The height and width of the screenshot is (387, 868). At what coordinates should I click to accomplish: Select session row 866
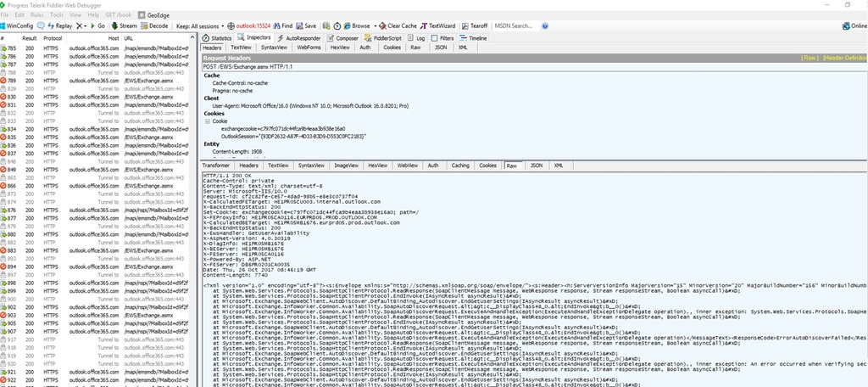[95, 186]
